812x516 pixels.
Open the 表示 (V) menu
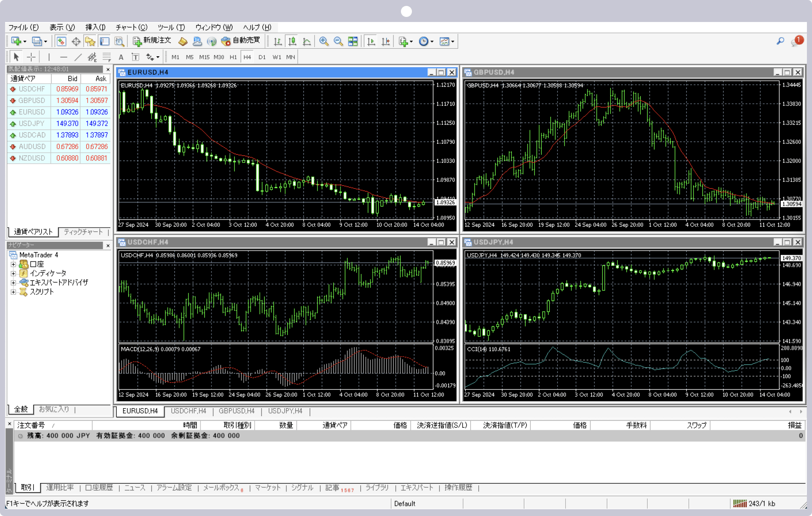(x=62, y=27)
